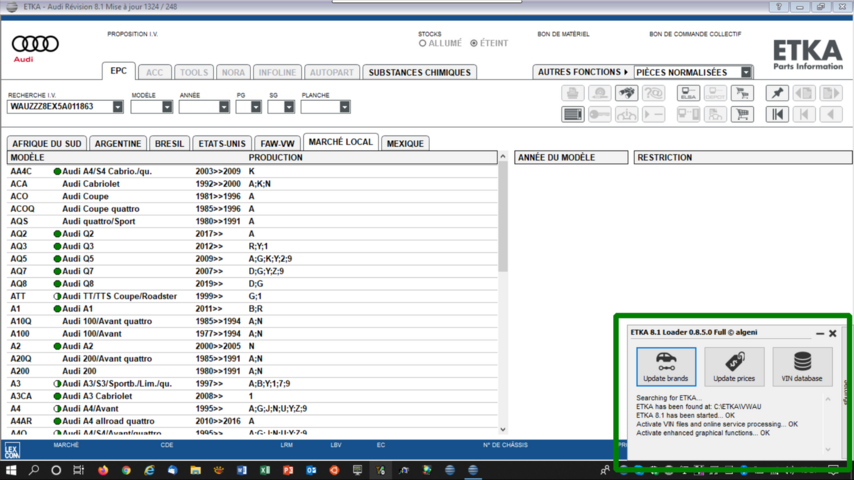This screenshot has height=480, width=854.
Task: Select the ETATS-UNIS market tab
Action: pyautogui.click(x=222, y=144)
